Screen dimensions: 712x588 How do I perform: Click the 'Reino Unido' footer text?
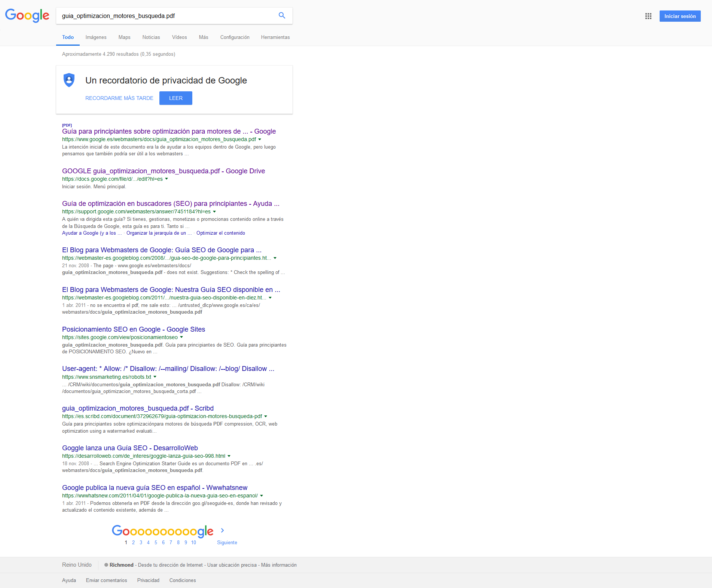77,565
